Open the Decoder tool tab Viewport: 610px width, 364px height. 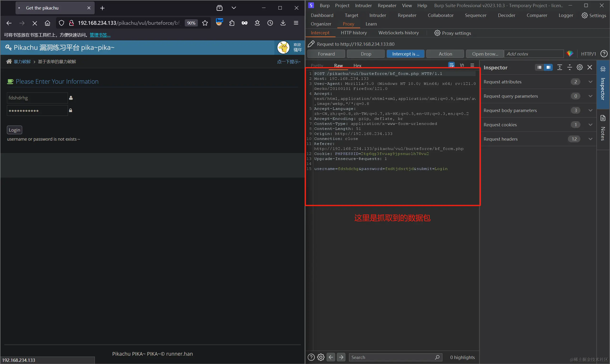pyautogui.click(x=507, y=15)
